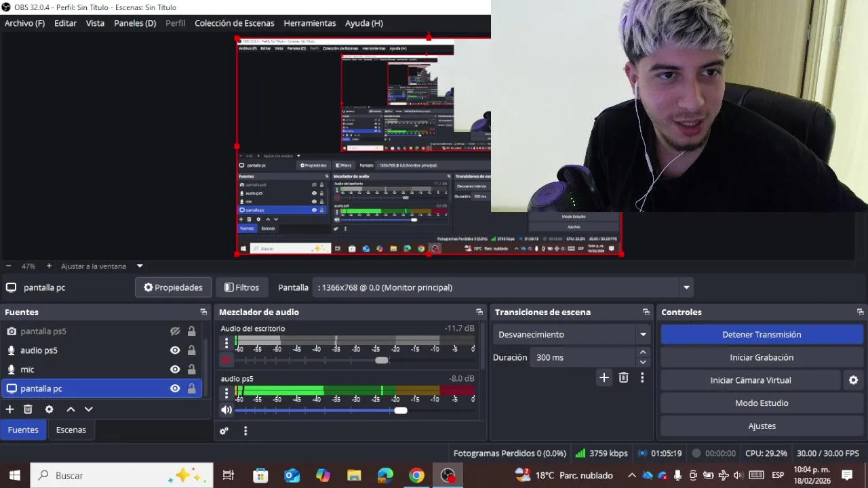
Task: Move selected source up in Fuentes
Action: point(71,409)
